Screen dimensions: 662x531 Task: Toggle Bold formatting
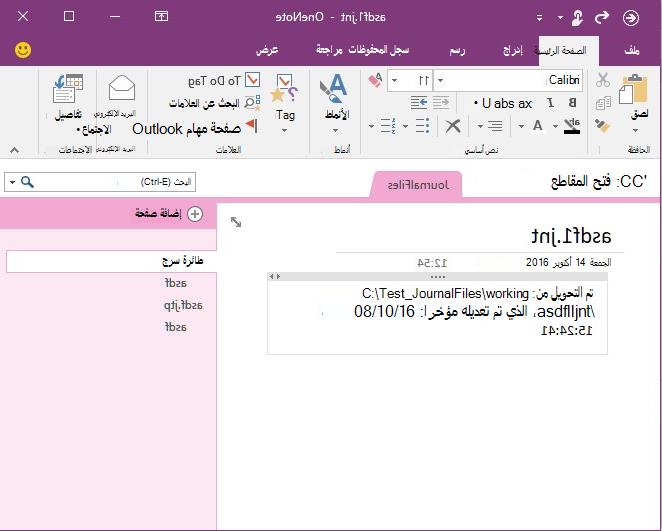572,103
